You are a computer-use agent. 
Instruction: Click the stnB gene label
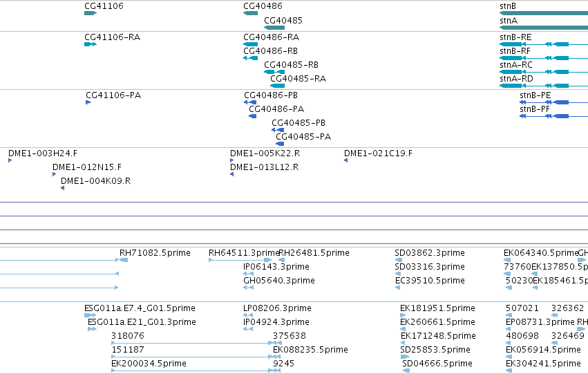508,6
